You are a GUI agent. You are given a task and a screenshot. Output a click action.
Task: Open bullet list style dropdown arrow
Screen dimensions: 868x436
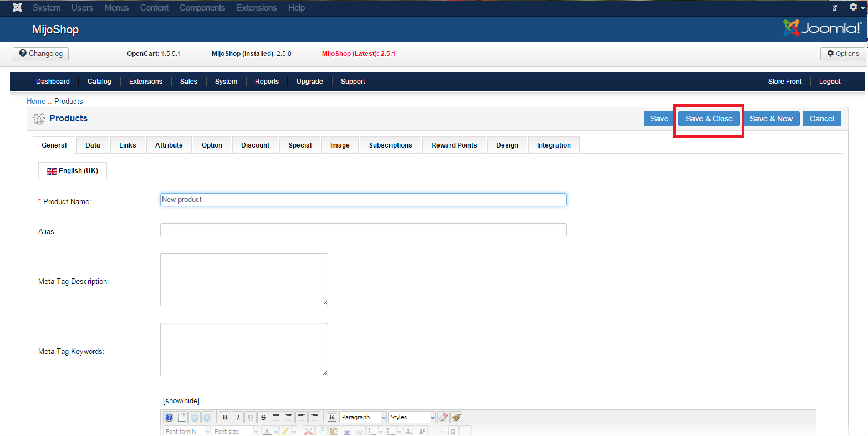coord(400,431)
